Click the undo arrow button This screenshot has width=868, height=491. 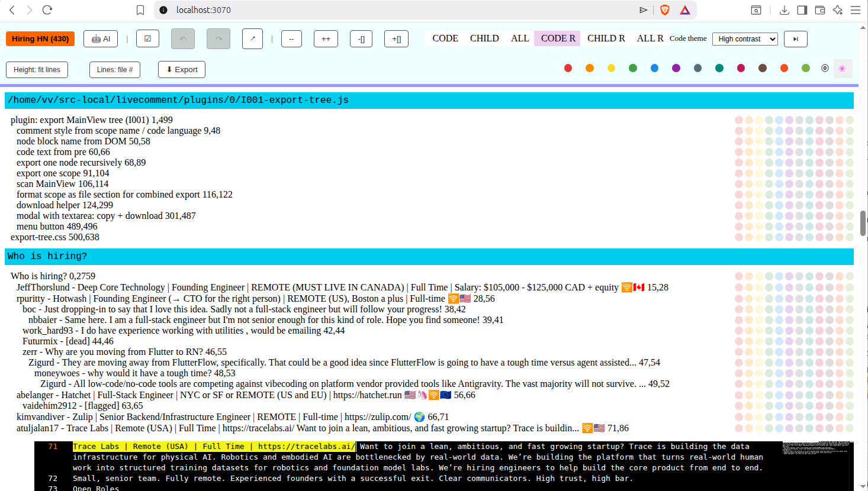[183, 39]
